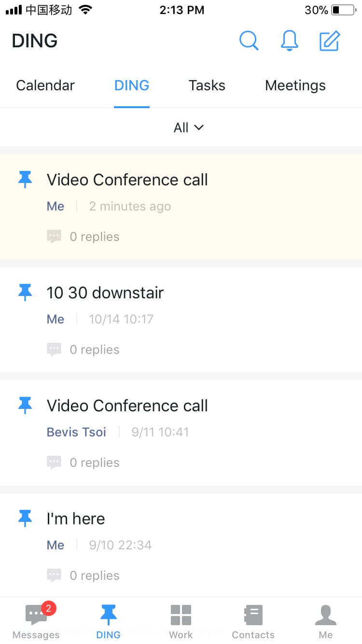The height and width of the screenshot is (644, 362).
Task: Open replies bubble under 10 30 downstair
Action: (54, 350)
